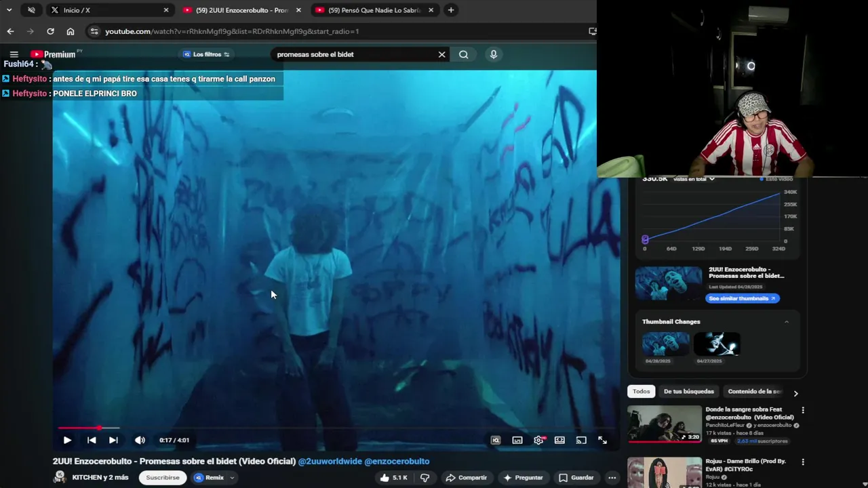Click the vidIQ Remix button
The width and height of the screenshot is (868, 488).
(x=209, y=478)
